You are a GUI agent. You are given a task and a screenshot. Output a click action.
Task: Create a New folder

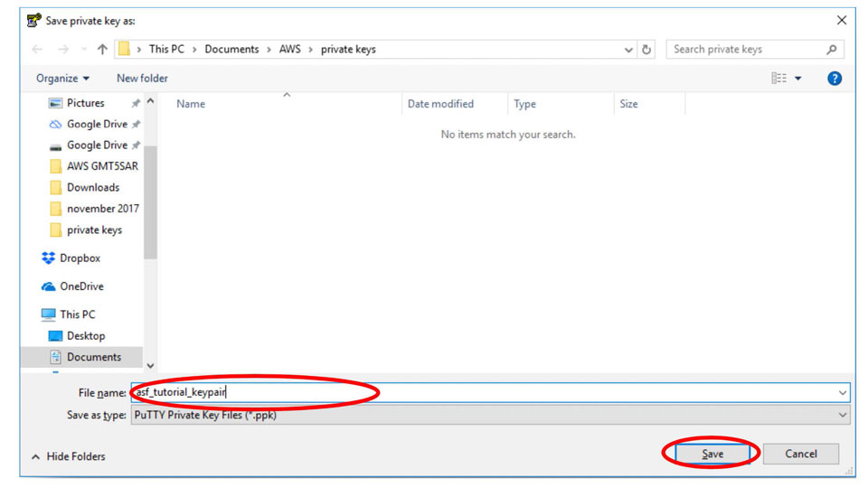(x=142, y=78)
